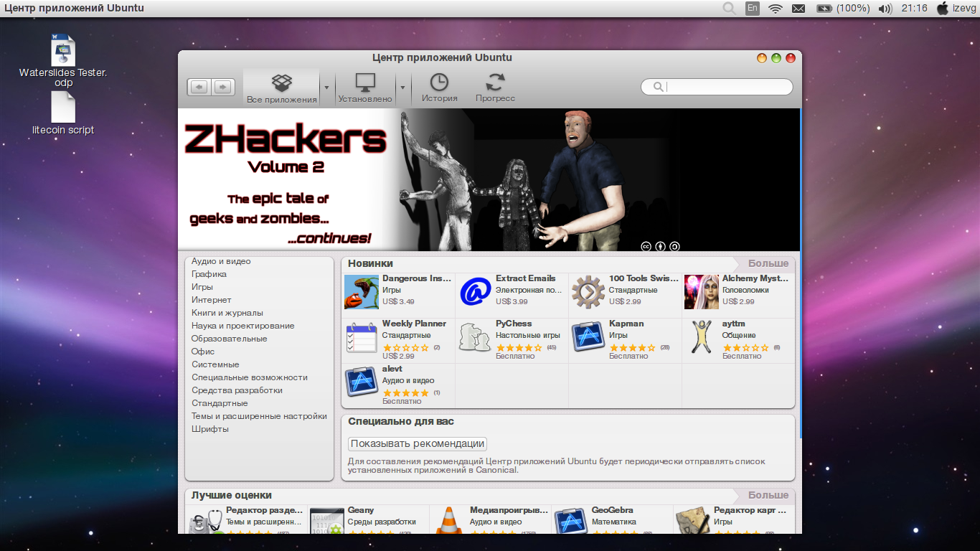Click the Kapman title text

626,324
